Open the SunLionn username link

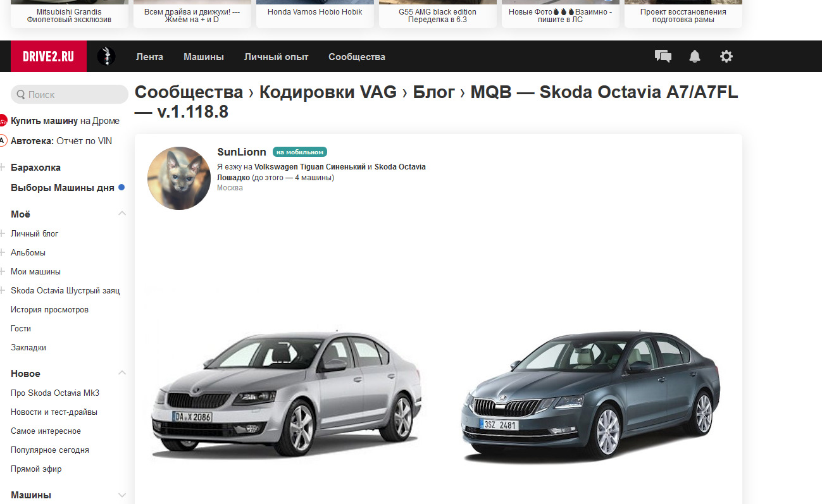coord(242,152)
